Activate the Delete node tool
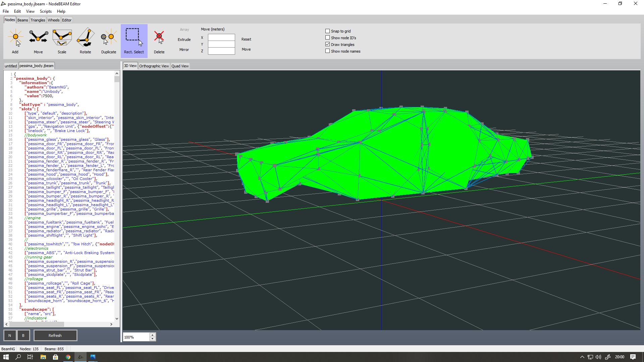The image size is (644, 362). pyautogui.click(x=159, y=41)
